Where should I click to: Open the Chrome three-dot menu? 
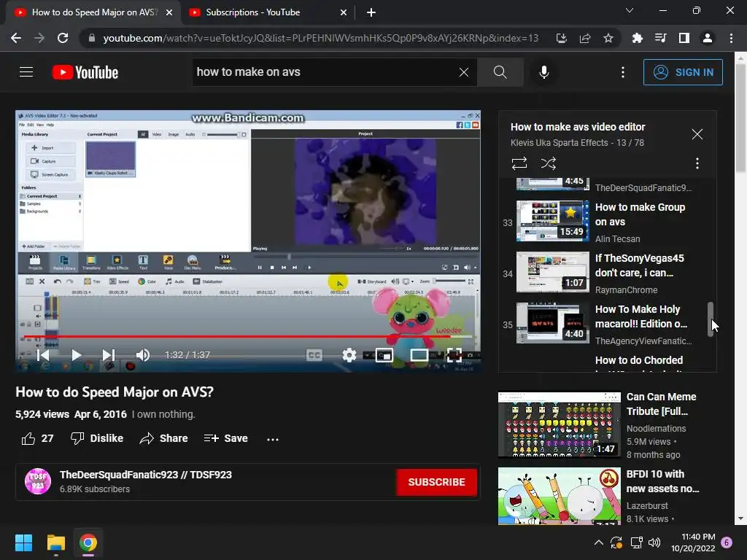(731, 38)
